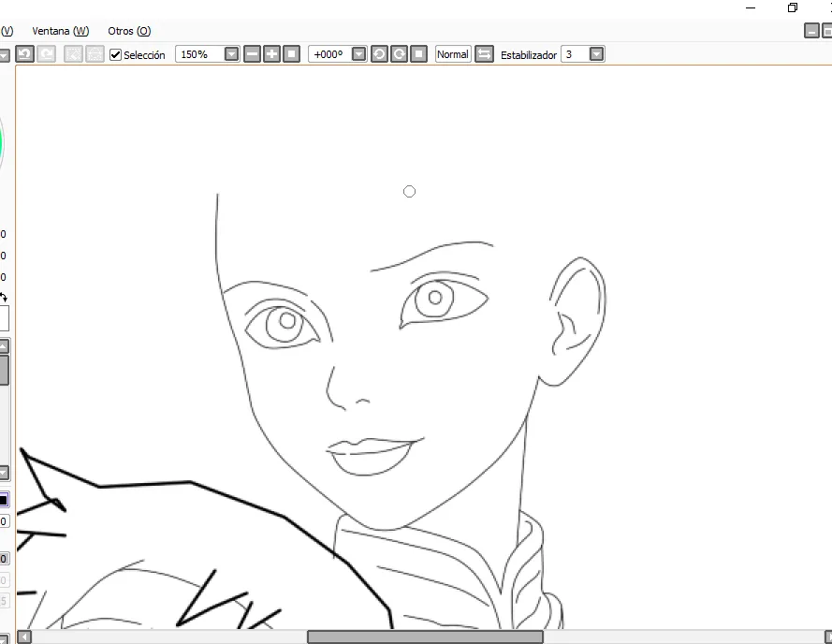This screenshot has height=644, width=832.
Task: Open the +000° rotation angle dropdown
Action: (x=359, y=54)
